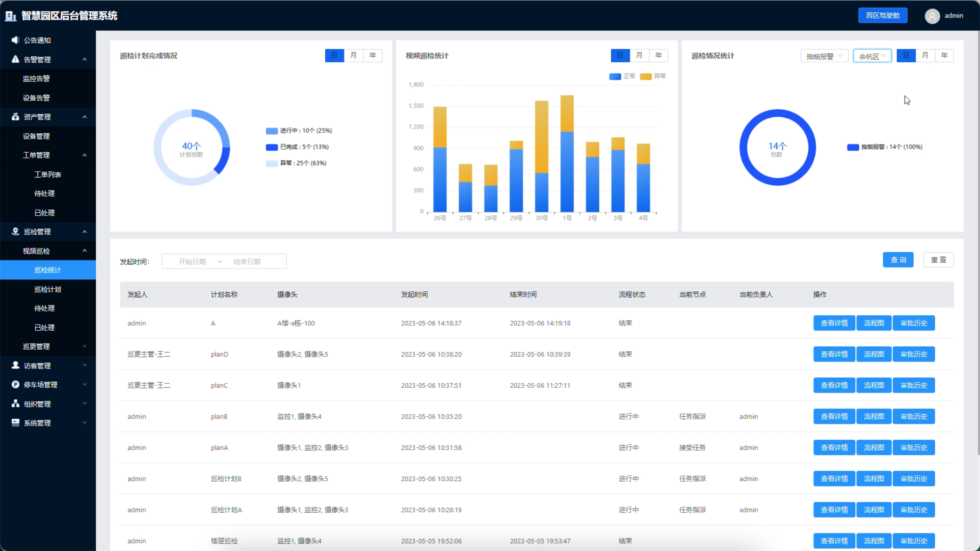Click the parking management P icon
This screenshot has height=551, width=980.
tap(15, 385)
